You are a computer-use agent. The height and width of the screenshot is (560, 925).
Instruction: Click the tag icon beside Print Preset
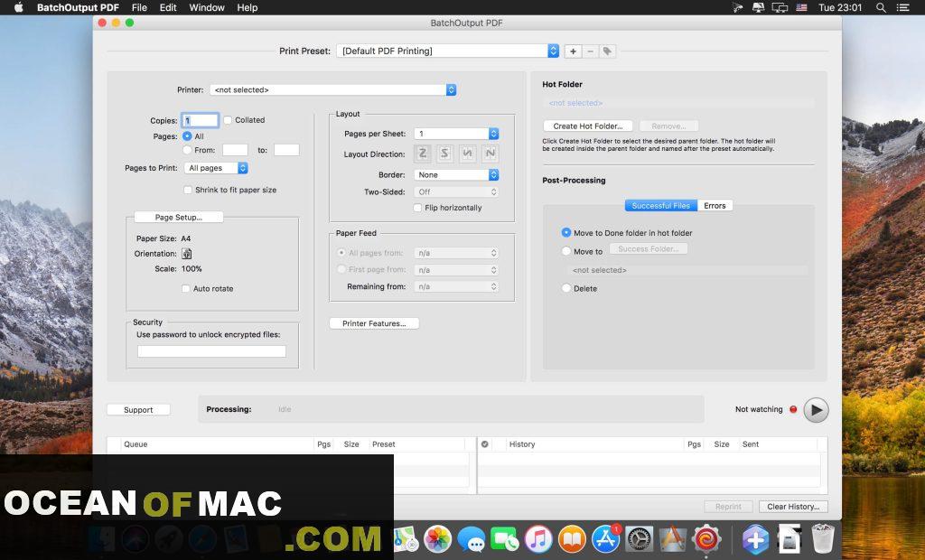pos(607,51)
